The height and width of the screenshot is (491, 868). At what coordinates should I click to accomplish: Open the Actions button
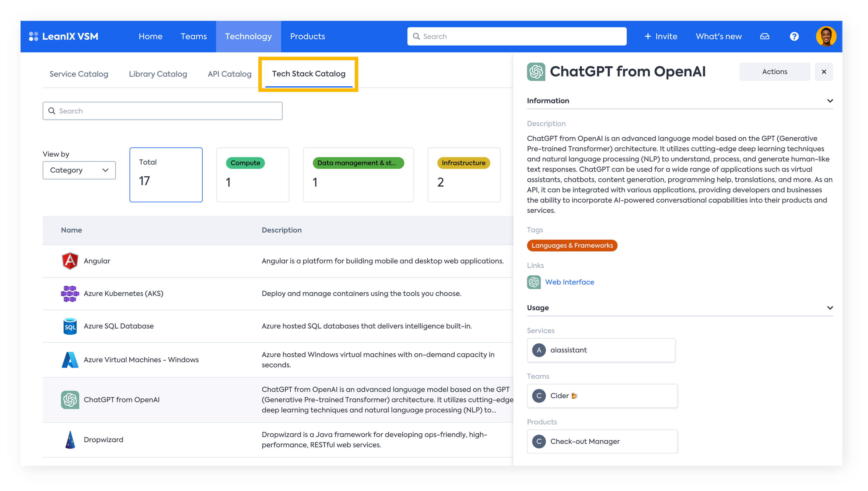[774, 72]
